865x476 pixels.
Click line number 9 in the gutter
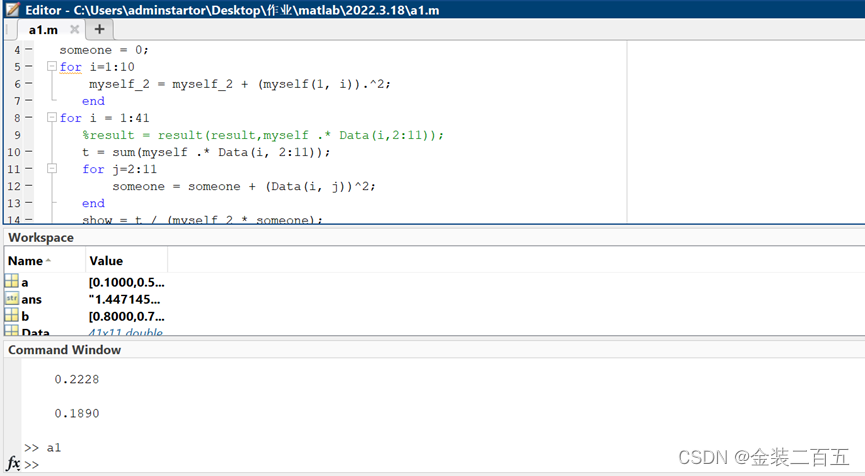[17, 135]
